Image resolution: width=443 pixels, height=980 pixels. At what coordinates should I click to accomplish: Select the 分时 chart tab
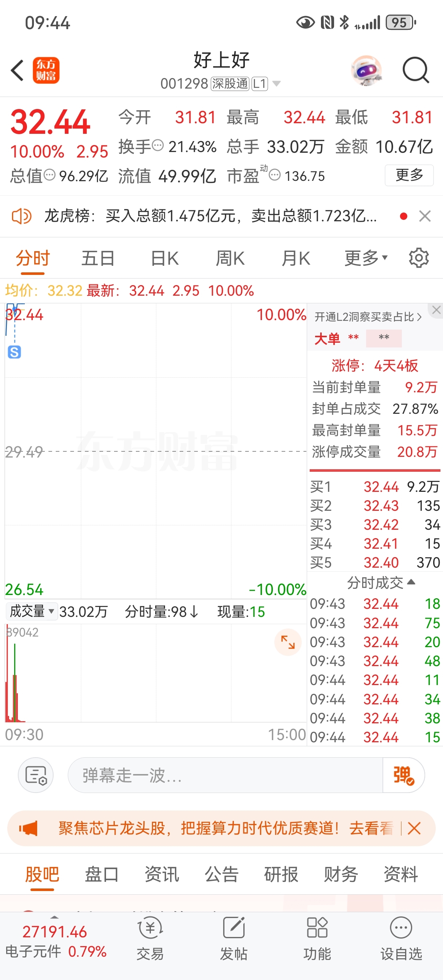click(x=33, y=259)
